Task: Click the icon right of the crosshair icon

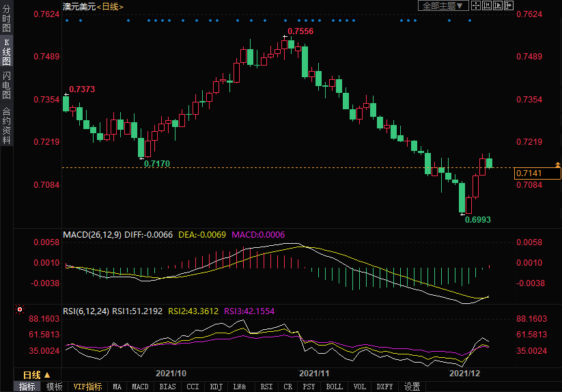Action: click(x=486, y=5)
